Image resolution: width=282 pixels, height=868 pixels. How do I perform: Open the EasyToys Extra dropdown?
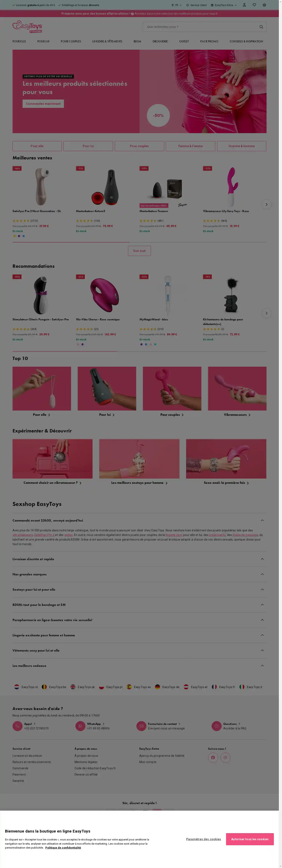pos(224,5)
